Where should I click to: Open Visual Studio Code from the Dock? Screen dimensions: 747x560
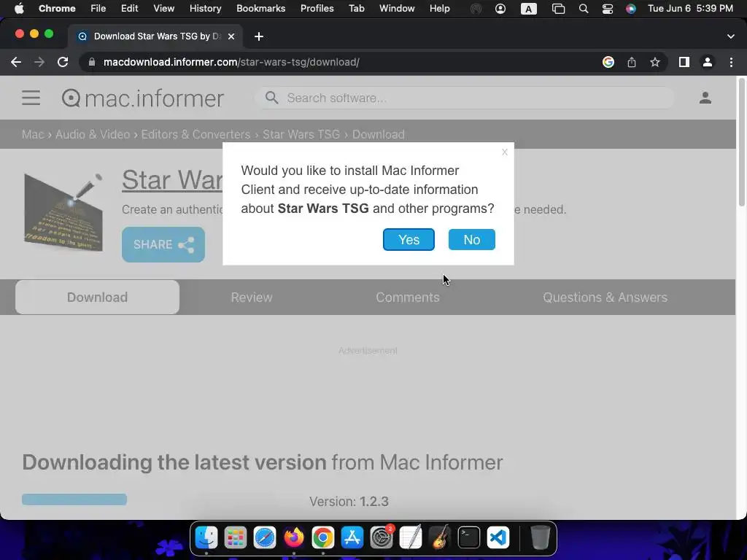[x=498, y=537]
